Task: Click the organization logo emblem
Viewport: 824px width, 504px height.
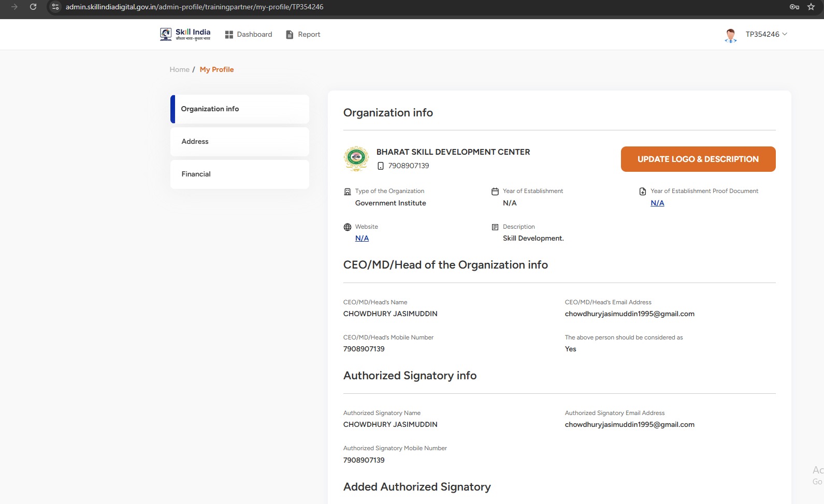Action: [x=356, y=158]
